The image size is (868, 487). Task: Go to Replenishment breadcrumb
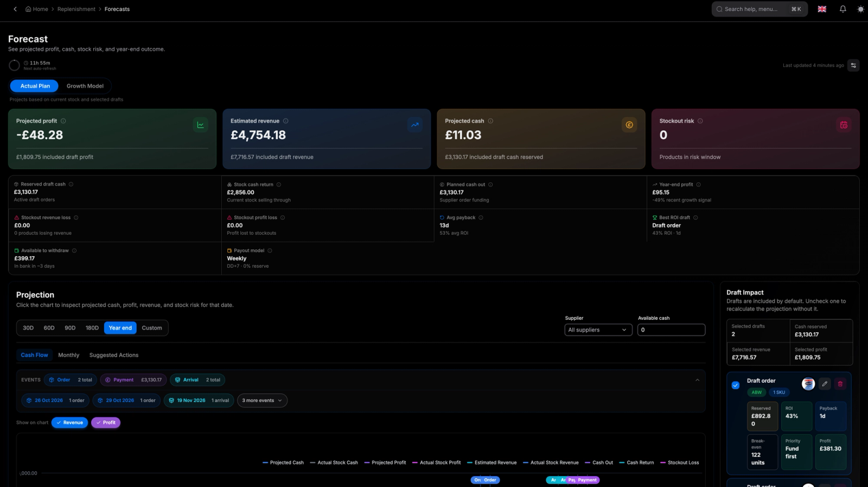(76, 9)
